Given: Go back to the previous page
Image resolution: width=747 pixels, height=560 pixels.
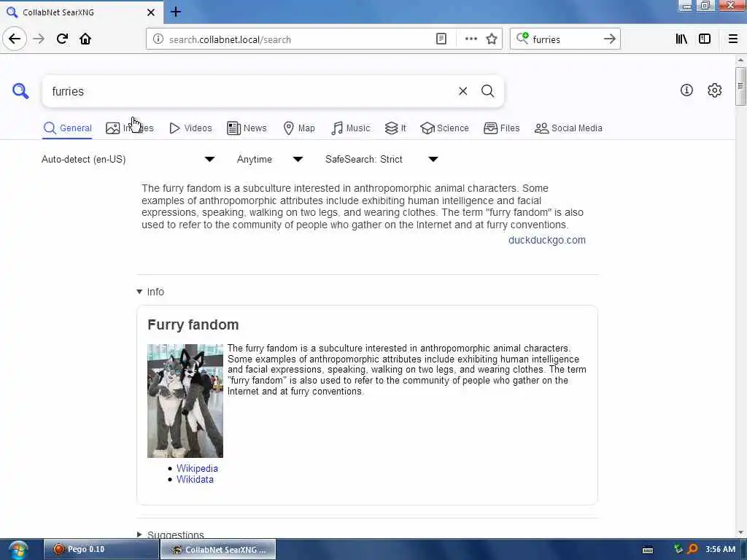Looking at the screenshot, I should pos(15,39).
